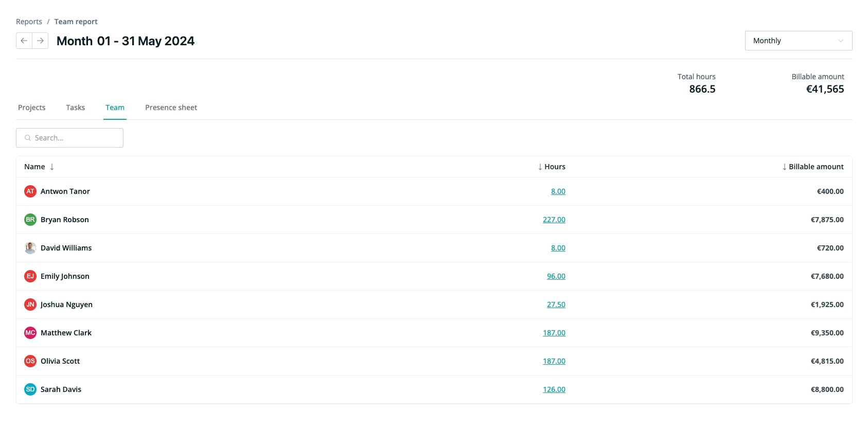The image size is (868, 429).
Task: Sort by Name column arrow
Action: click(x=52, y=167)
